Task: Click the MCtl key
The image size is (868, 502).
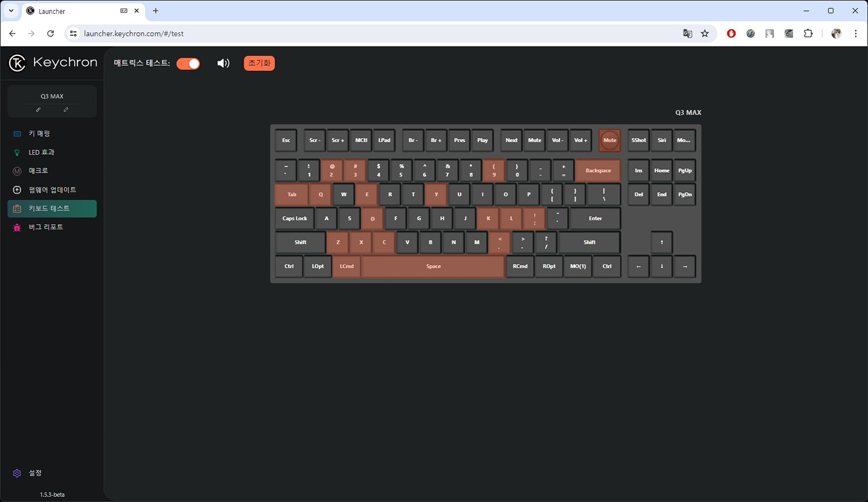Action: click(x=361, y=141)
